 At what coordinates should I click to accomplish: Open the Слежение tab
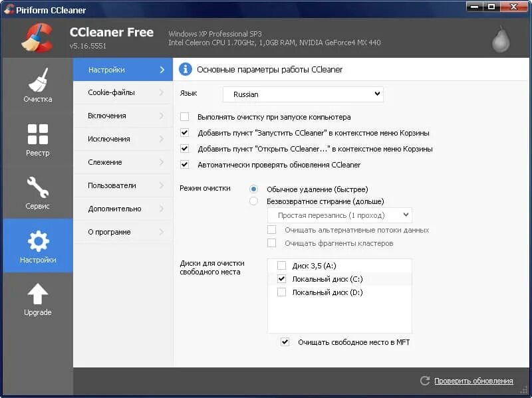pos(123,162)
